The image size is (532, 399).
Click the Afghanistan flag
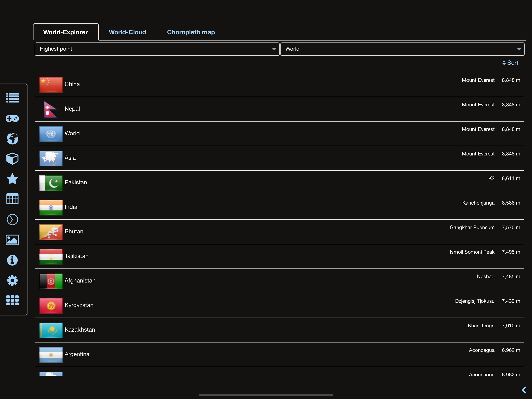pyautogui.click(x=51, y=281)
